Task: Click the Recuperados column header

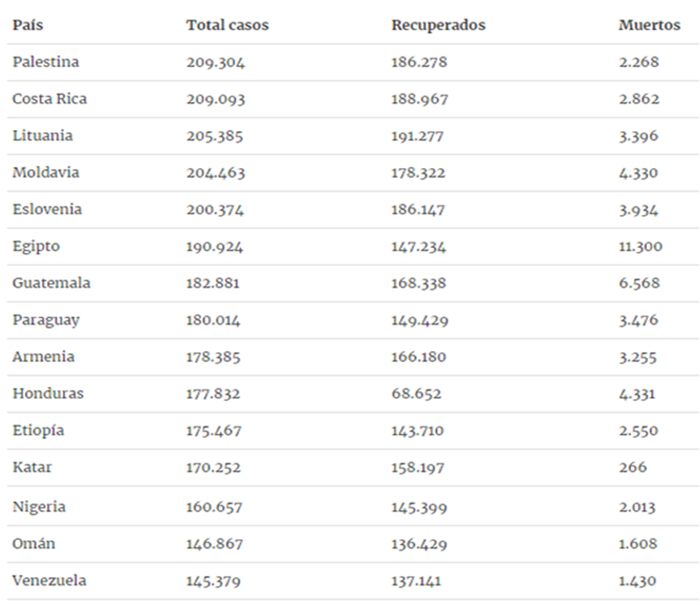Action: pyautogui.click(x=439, y=25)
